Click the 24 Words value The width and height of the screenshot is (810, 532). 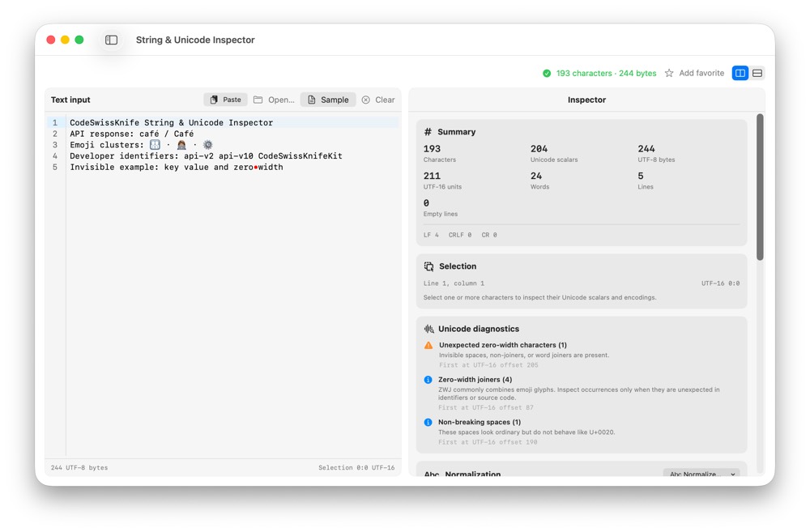536,177
